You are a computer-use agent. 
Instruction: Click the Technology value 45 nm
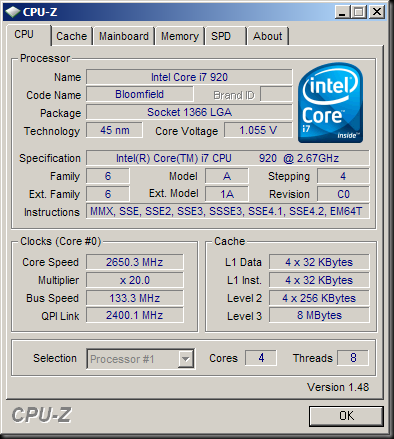[114, 130]
